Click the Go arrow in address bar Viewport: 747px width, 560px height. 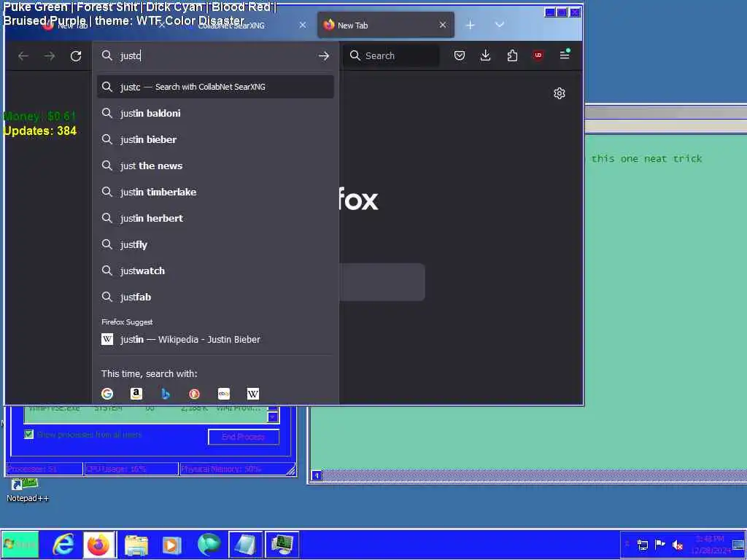[x=324, y=56]
